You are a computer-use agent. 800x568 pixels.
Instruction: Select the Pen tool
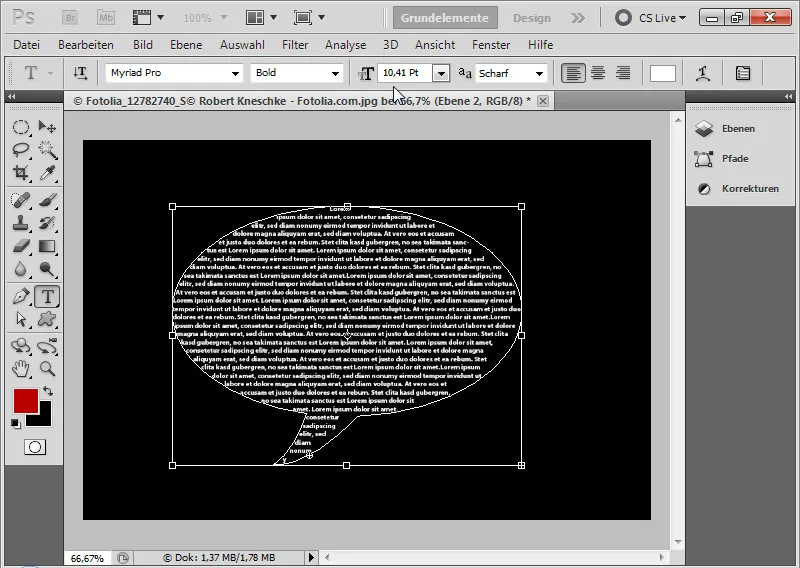(21, 297)
